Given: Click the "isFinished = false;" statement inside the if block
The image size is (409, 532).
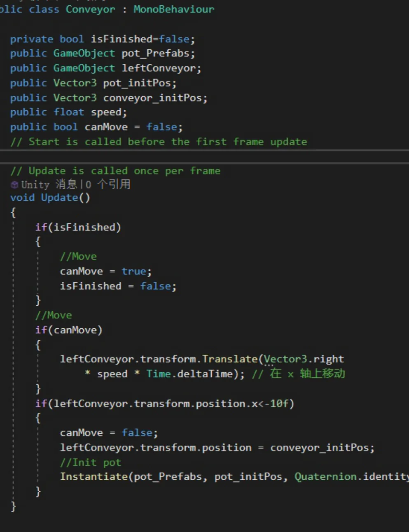Looking at the screenshot, I should point(118,286).
